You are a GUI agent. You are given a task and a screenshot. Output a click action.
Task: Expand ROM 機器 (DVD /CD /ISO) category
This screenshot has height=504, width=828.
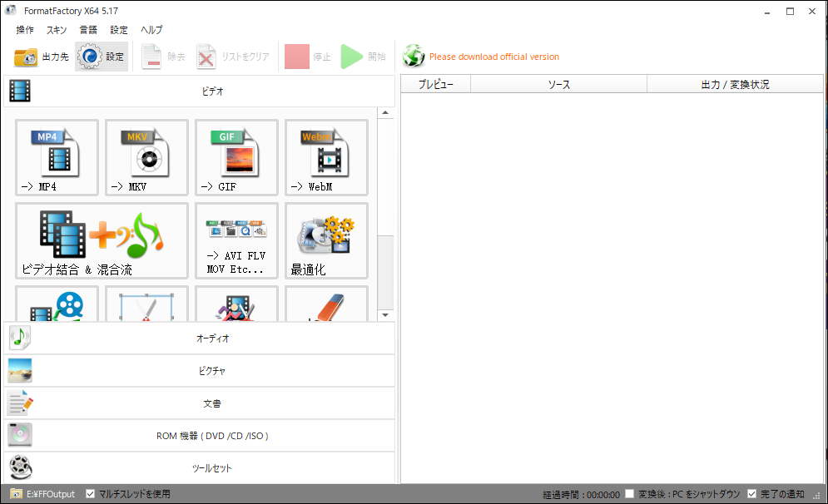pos(200,436)
